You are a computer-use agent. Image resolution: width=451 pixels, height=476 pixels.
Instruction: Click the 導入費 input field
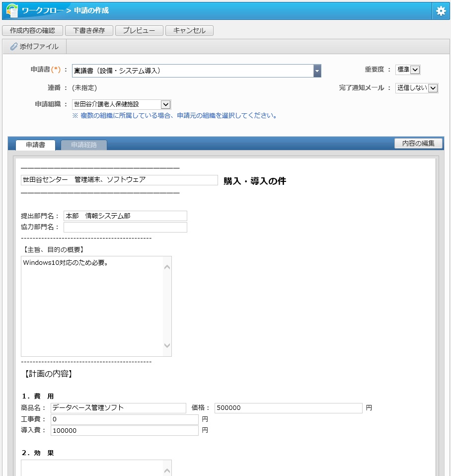(x=124, y=430)
